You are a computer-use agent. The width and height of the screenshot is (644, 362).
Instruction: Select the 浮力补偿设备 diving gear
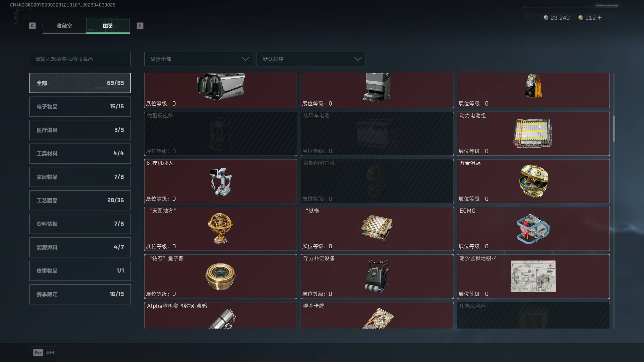tap(377, 276)
